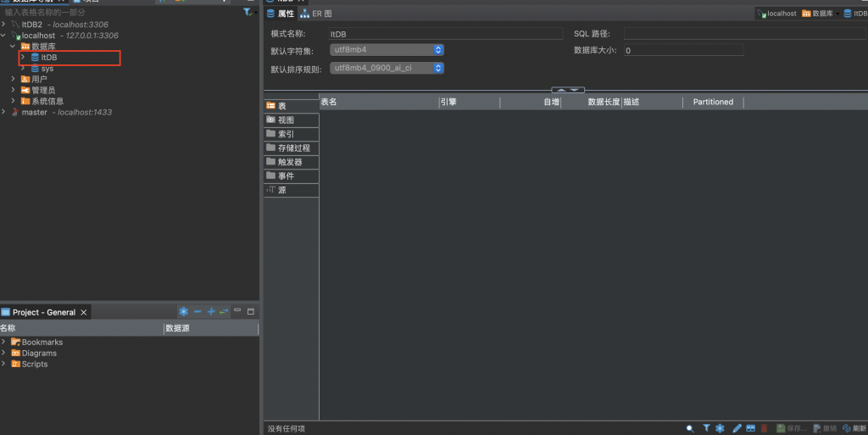
Task: Expand the sys database node
Action: 23,68
